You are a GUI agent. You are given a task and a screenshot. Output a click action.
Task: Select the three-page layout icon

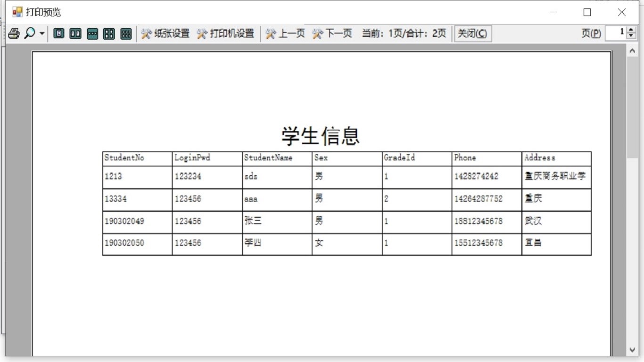(92, 33)
